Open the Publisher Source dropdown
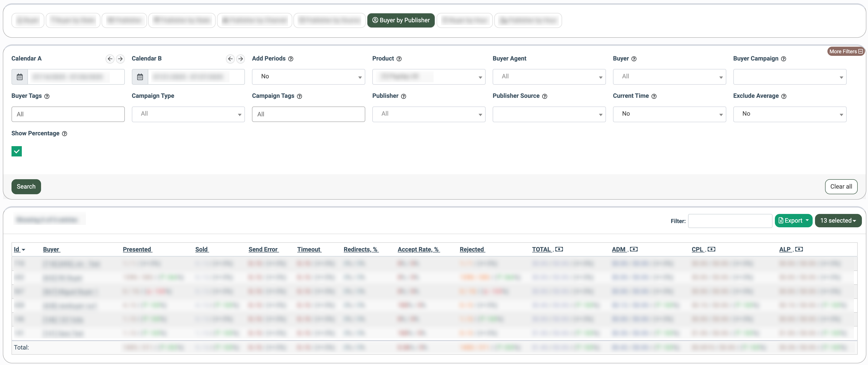The width and height of the screenshot is (868, 365). click(549, 114)
